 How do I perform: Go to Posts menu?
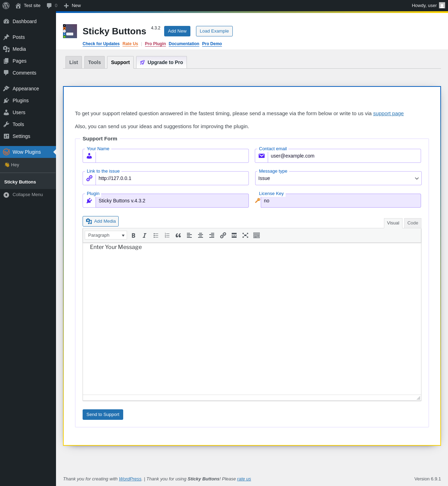28,37
